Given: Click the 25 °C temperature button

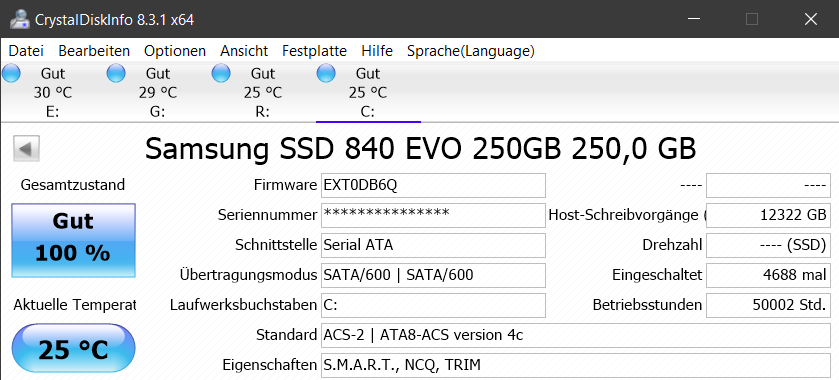Looking at the screenshot, I should 73,348.
